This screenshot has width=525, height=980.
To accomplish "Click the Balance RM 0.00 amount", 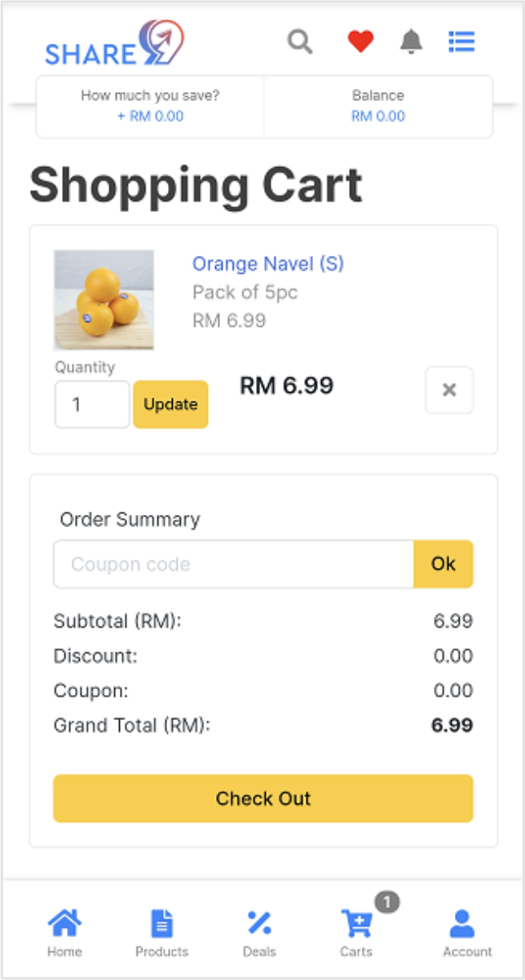I will 378,116.
